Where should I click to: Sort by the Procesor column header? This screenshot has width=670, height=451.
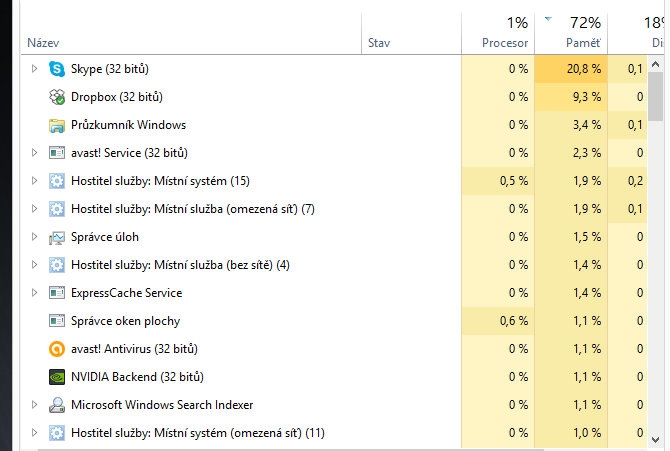pos(498,33)
